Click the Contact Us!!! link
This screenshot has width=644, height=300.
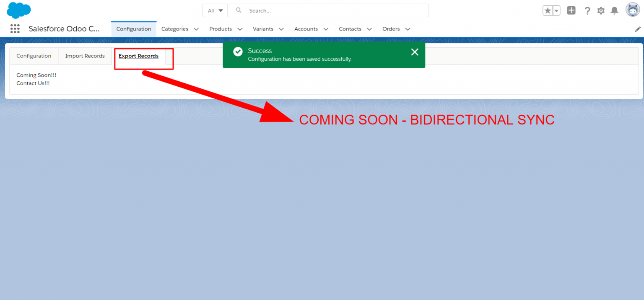click(x=33, y=83)
